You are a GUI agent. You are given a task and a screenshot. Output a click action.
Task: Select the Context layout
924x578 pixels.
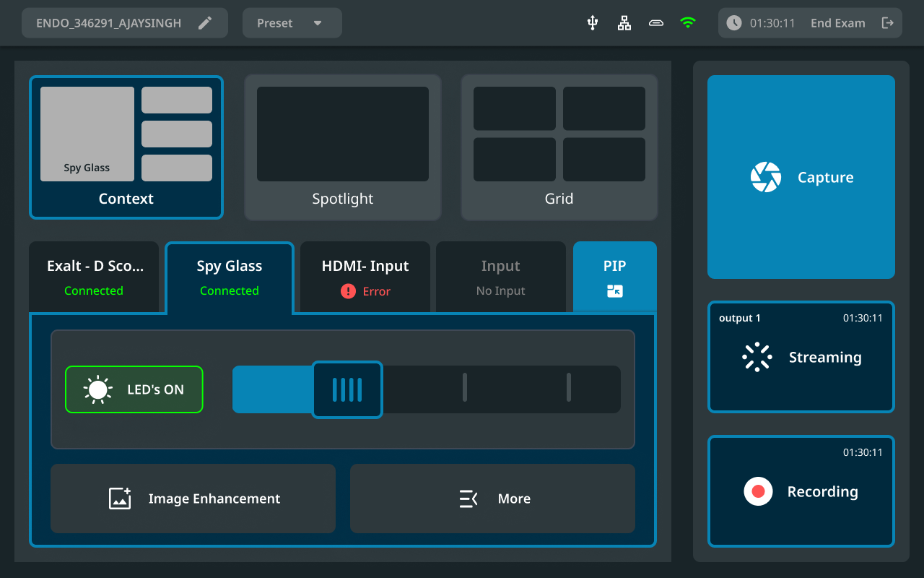(126, 147)
